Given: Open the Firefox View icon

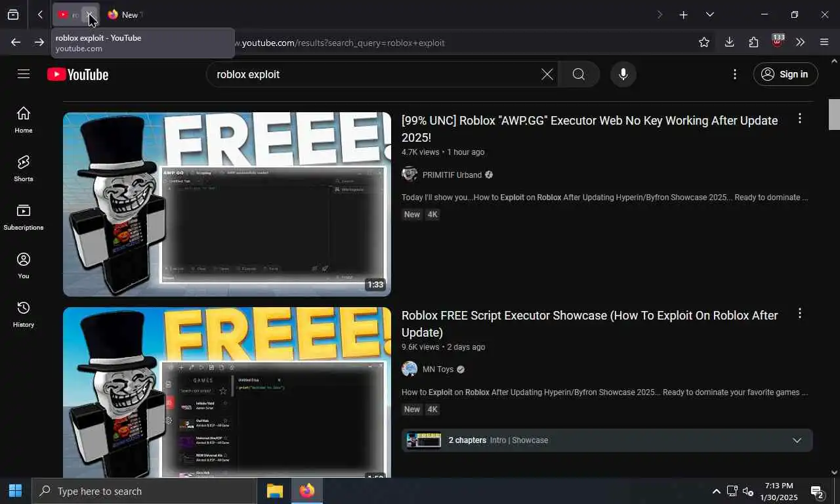Looking at the screenshot, I should [13, 14].
